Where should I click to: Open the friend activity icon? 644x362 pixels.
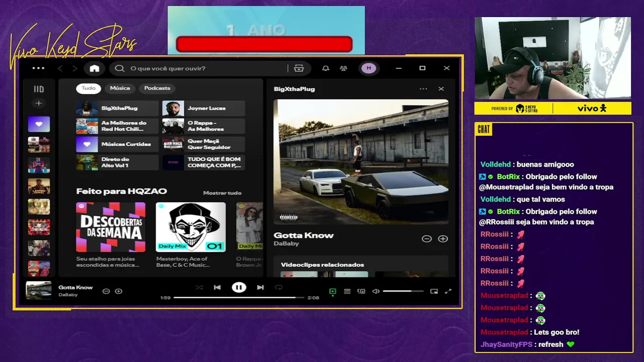[x=344, y=68]
